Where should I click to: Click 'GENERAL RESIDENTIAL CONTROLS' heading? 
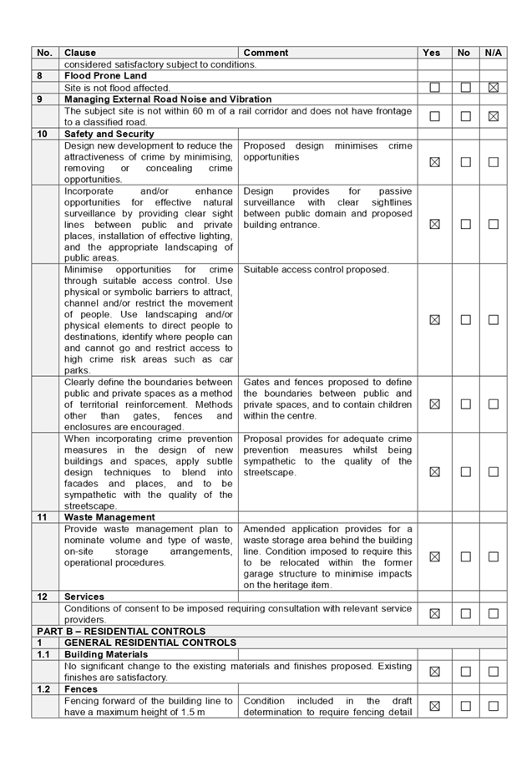pos(150,642)
